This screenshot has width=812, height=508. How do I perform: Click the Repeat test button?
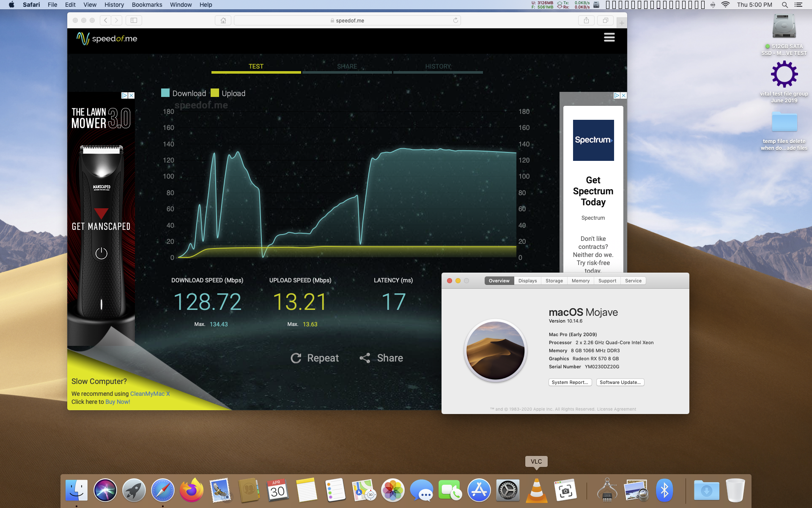click(x=315, y=358)
